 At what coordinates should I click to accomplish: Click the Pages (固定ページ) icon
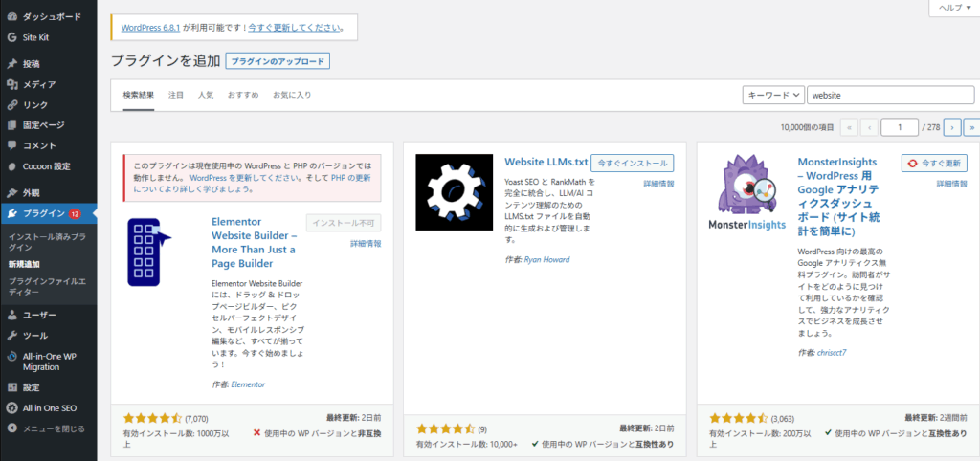11,125
